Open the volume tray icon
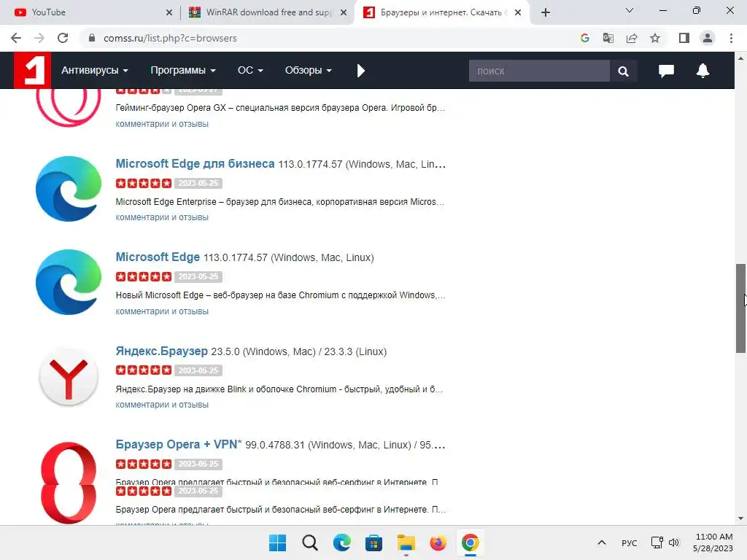The height and width of the screenshot is (560, 747). pyautogui.click(x=673, y=542)
